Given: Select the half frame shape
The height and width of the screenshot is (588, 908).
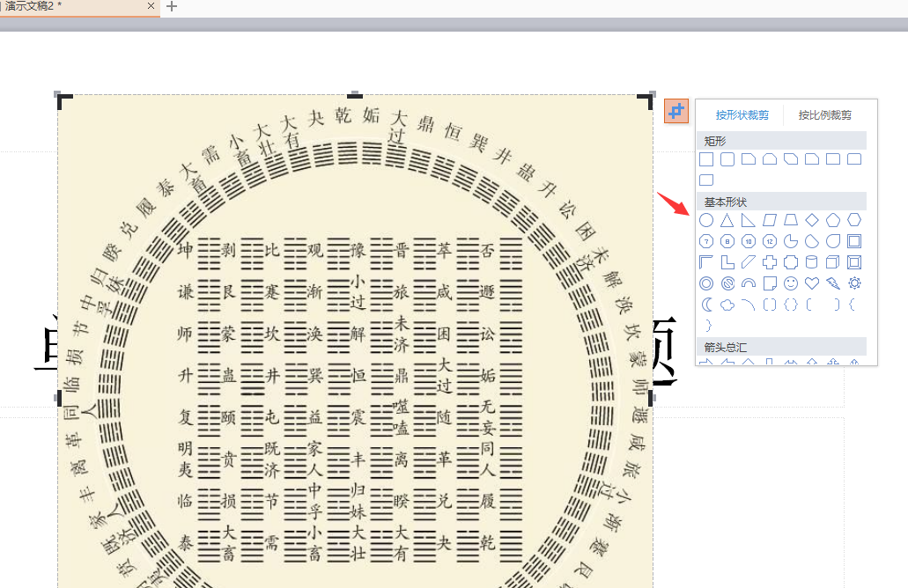Looking at the screenshot, I should point(706,262).
